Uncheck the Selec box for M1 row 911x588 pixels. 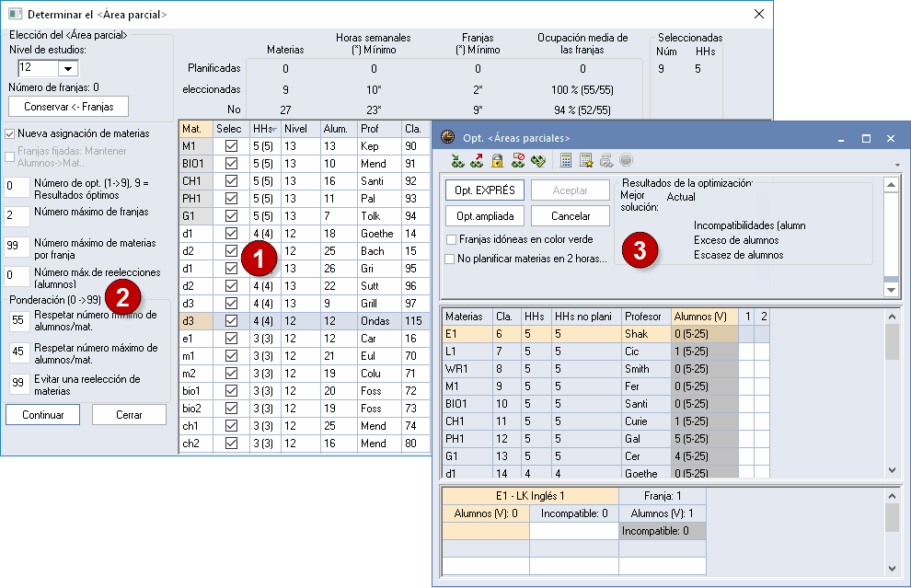click(231, 145)
